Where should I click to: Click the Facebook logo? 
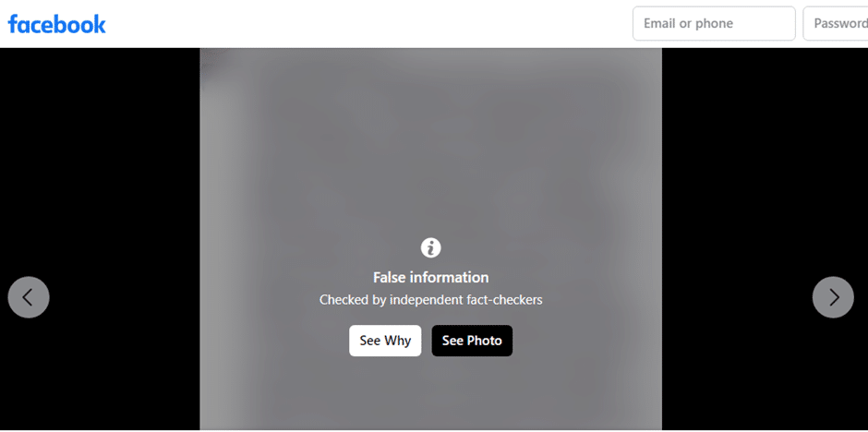(x=56, y=24)
